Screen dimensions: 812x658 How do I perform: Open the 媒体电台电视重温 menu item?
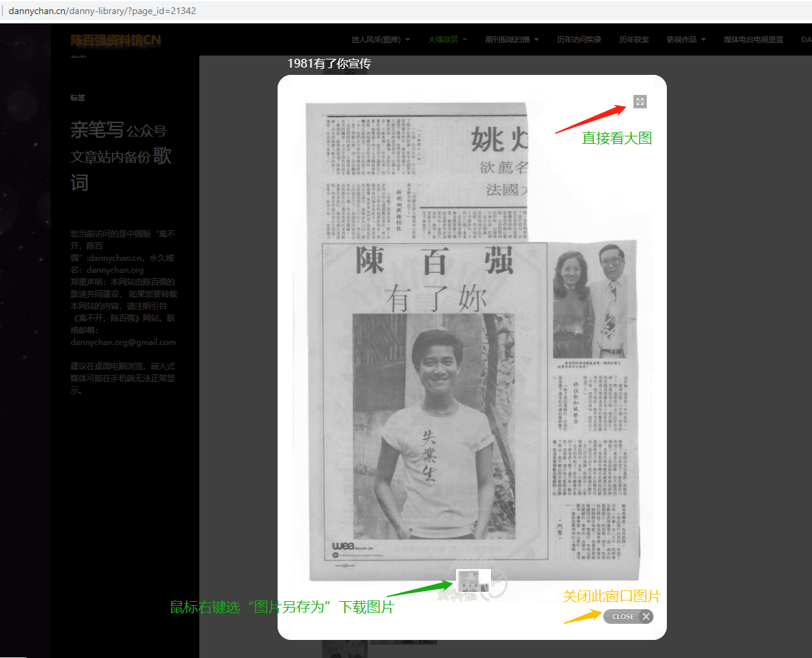(x=753, y=39)
